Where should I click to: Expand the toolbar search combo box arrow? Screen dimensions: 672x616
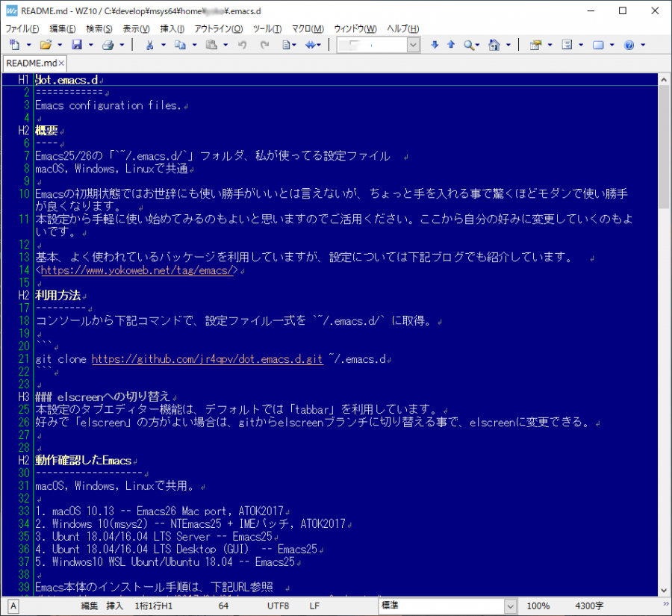coord(413,45)
